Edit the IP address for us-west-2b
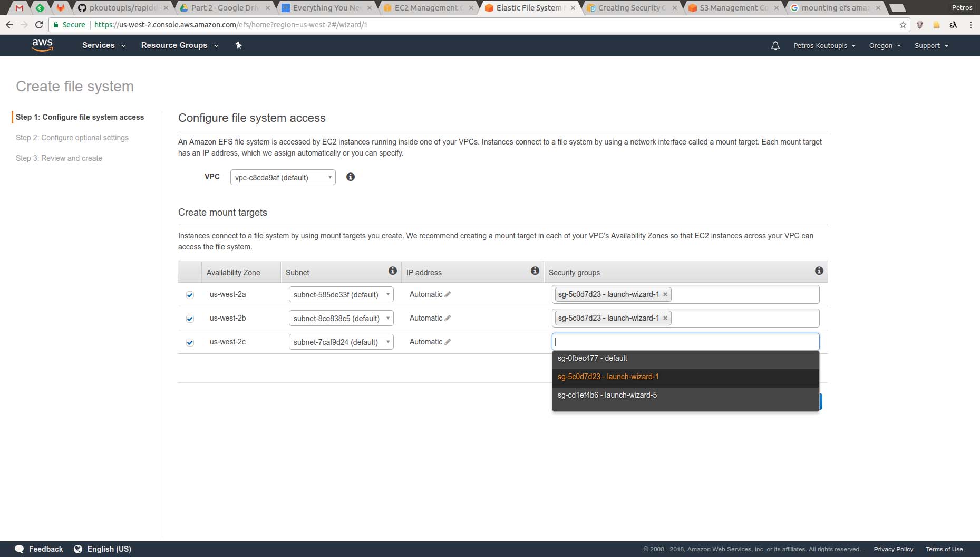The image size is (980, 557). [448, 318]
